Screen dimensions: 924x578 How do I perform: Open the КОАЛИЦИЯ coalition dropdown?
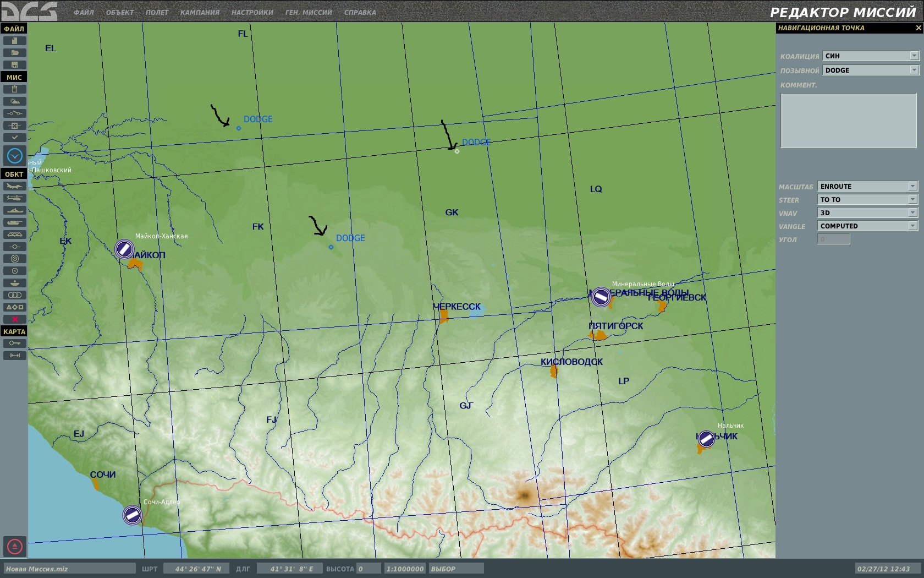tap(871, 56)
